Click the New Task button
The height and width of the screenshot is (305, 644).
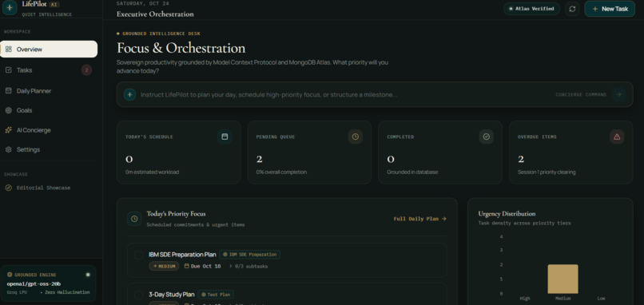[x=610, y=9]
